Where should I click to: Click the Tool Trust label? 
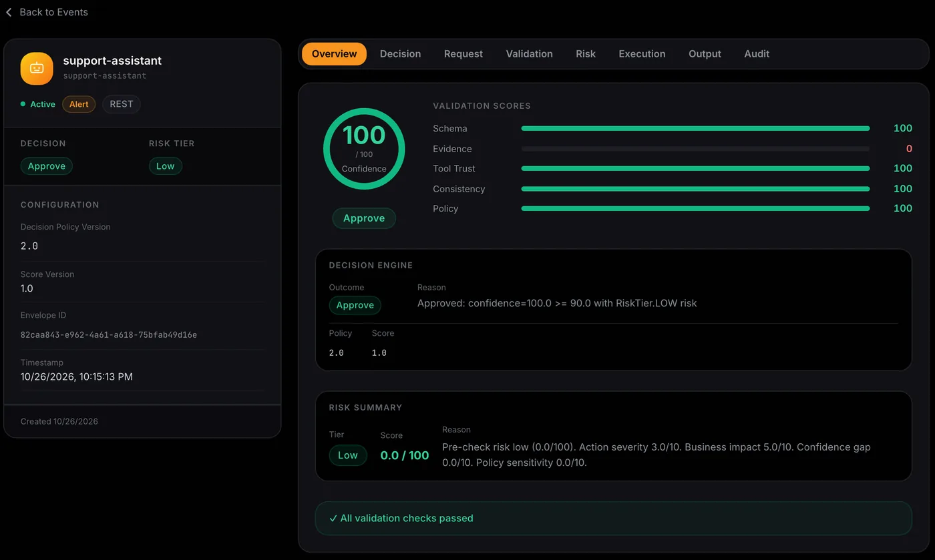(454, 169)
